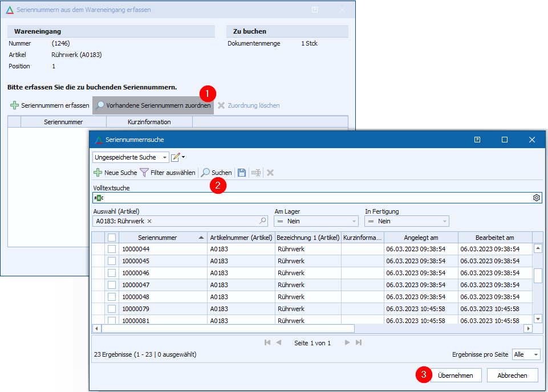548x392 pixels.
Task: Open the Ungespeicherte Suche dropdown
Action: pos(131,157)
